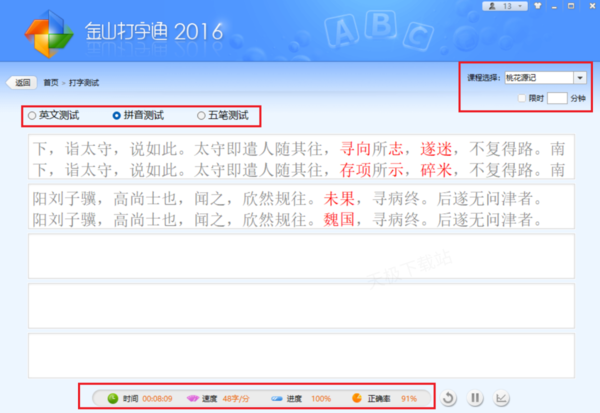The height and width of the screenshot is (413, 600).
Task: Click the purple 速度 speed icon
Action: point(192,398)
